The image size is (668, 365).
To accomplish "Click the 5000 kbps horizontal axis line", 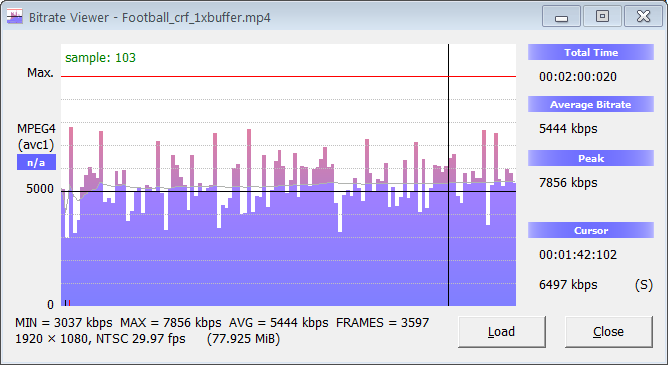I will pyautogui.click(x=288, y=191).
